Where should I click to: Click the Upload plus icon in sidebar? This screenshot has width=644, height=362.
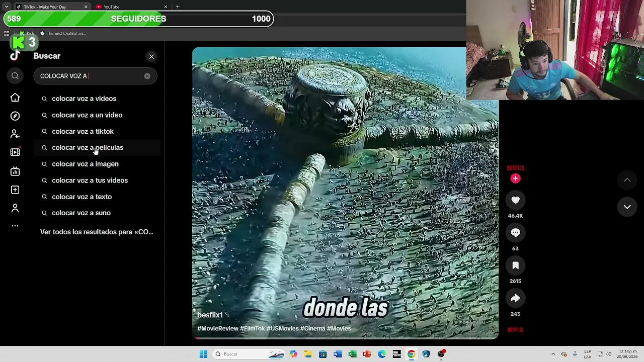(15, 190)
